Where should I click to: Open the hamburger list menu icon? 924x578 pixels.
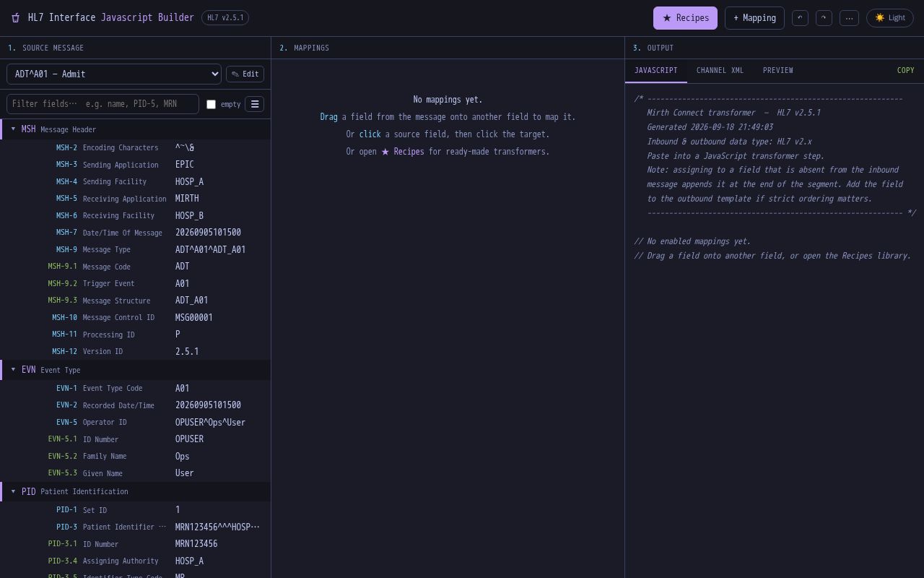[x=254, y=104]
